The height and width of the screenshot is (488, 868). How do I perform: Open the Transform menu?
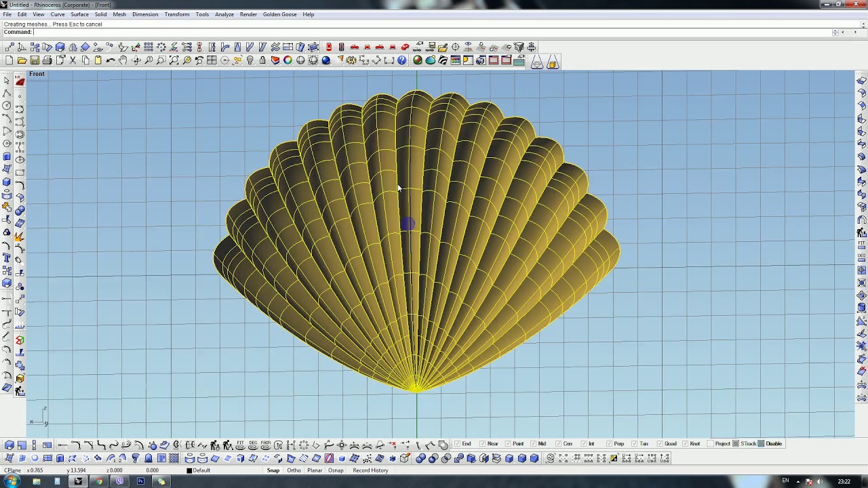point(176,14)
